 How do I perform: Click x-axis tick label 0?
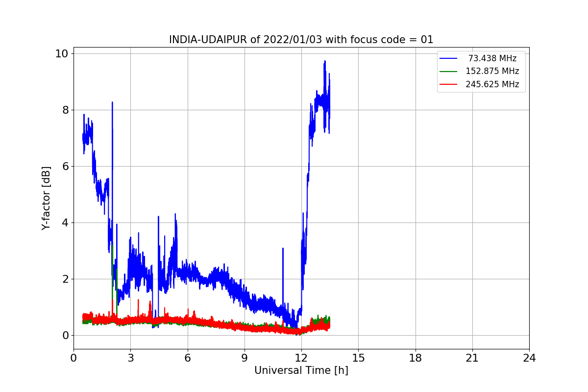(73, 358)
